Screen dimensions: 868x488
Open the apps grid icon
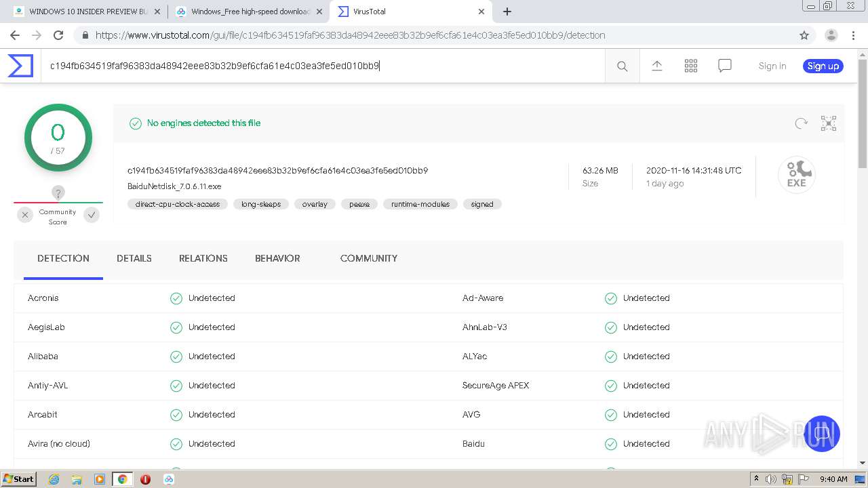(x=691, y=66)
